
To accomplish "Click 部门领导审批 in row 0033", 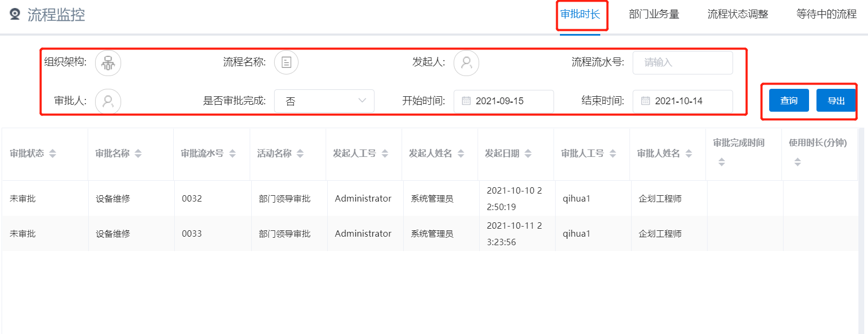I will 285,233.
